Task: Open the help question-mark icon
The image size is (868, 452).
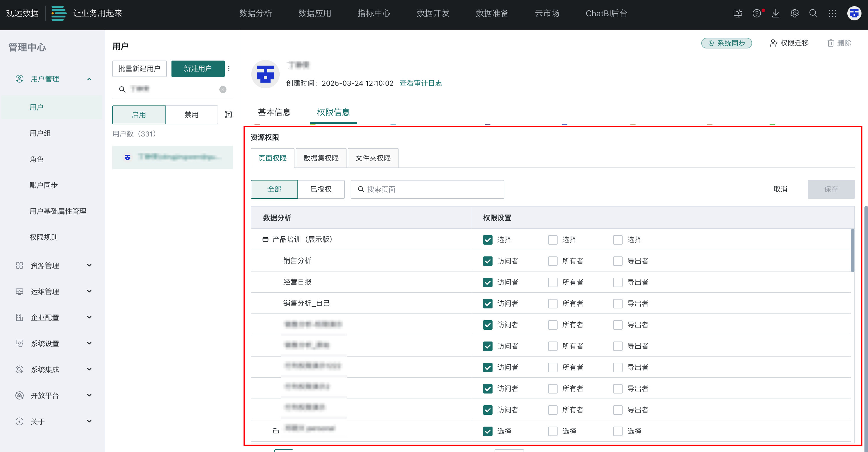Action: (757, 14)
